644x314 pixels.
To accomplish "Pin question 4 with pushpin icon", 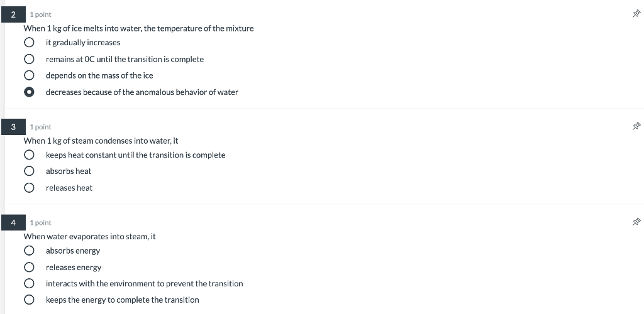I will point(636,222).
